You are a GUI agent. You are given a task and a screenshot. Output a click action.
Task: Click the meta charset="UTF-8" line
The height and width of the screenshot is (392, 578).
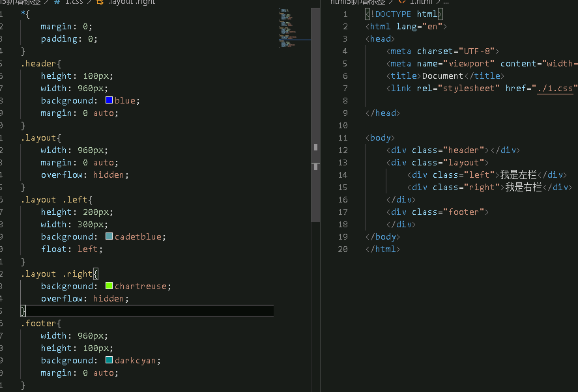click(442, 51)
